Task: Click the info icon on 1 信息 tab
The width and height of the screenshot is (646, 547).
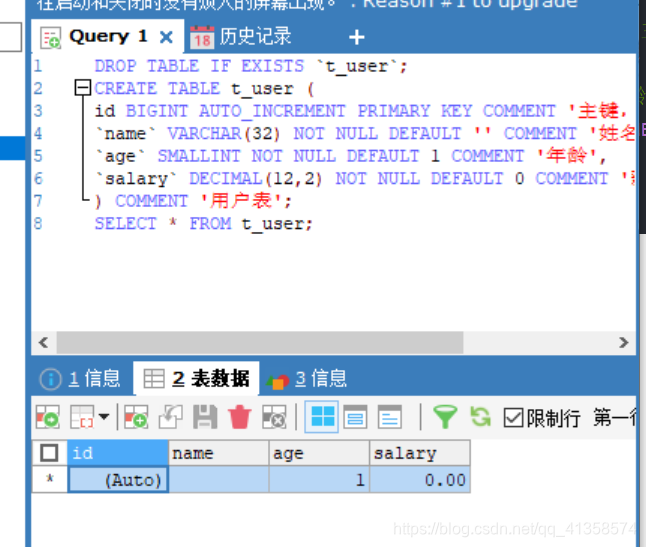Action: (x=51, y=379)
